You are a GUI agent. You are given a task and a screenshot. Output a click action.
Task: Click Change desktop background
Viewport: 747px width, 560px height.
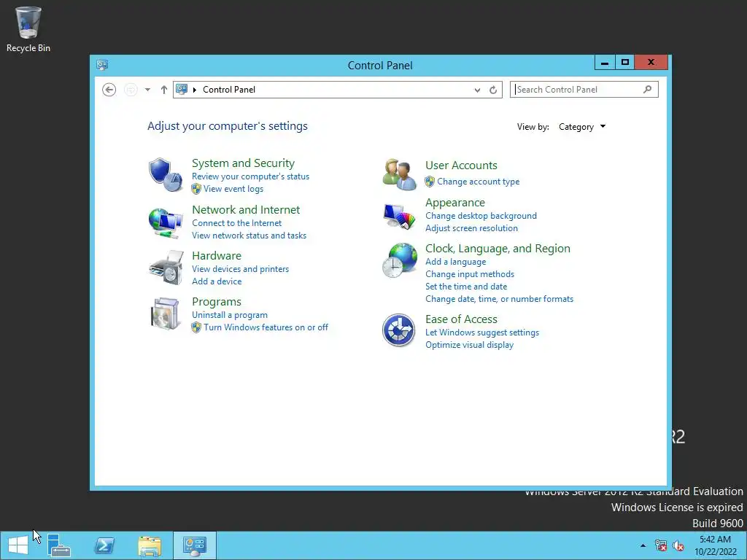481,216
